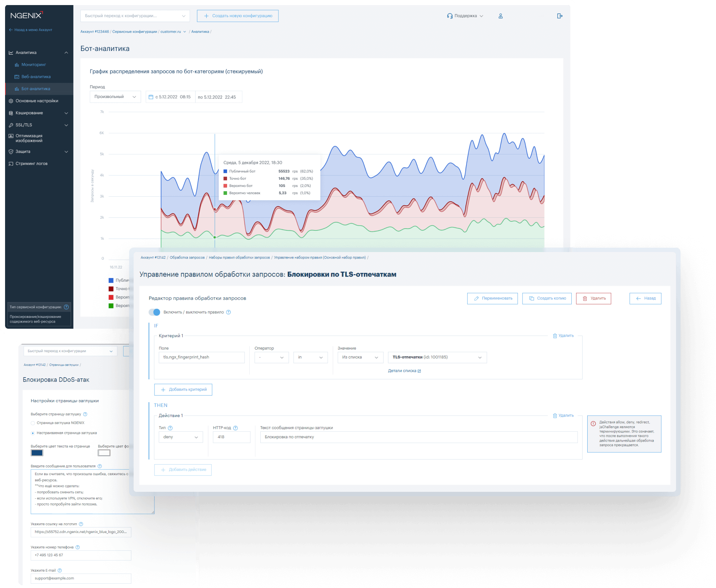Select Страница-заглушка NGENIX radio option
716x588 pixels.
point(33,423)
